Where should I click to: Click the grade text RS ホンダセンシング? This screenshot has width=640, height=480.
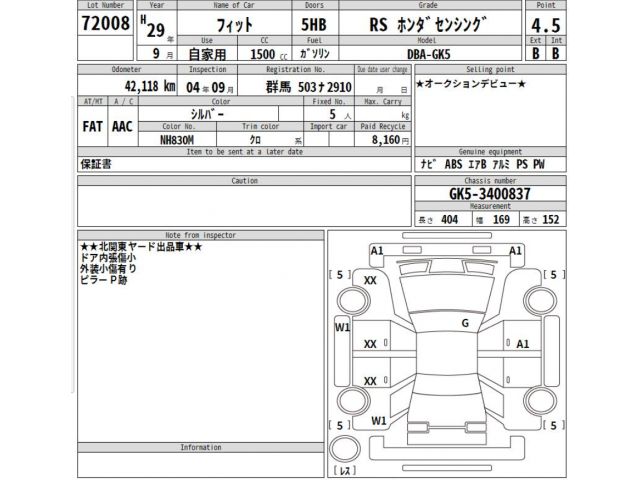pyautogui.click(x=428, y=24)
